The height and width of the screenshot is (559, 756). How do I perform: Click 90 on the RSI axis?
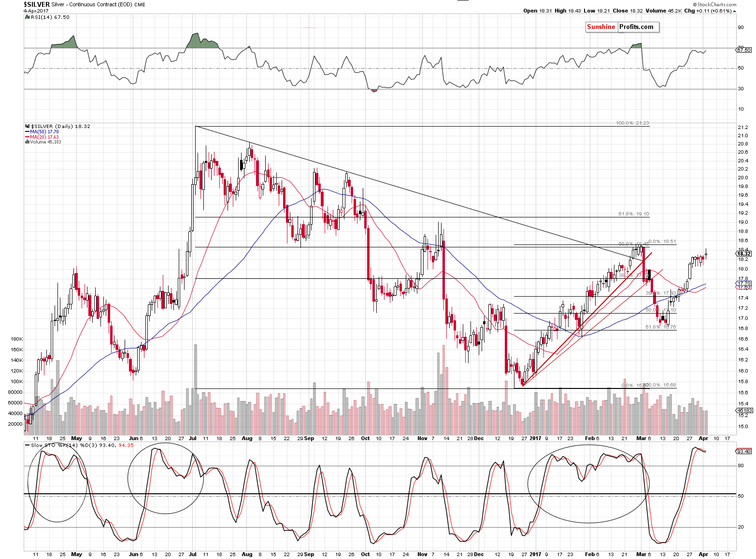click(741, 28)
